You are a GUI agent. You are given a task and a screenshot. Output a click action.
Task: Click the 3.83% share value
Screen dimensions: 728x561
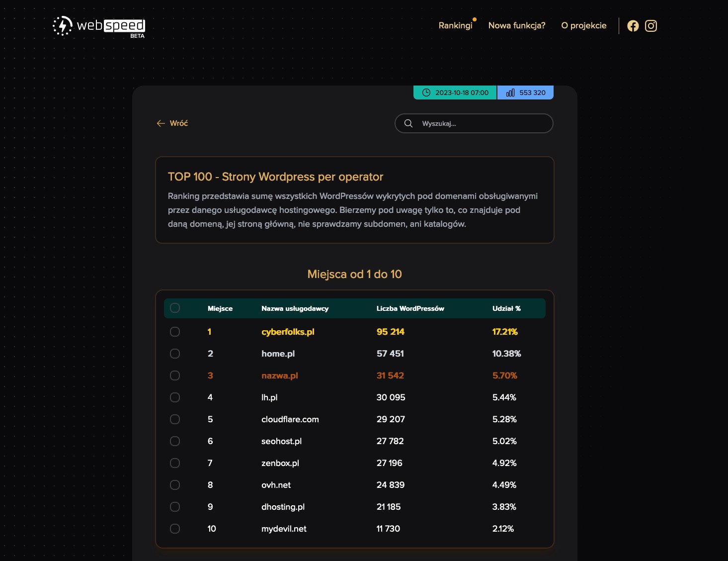tap(504, 507)
